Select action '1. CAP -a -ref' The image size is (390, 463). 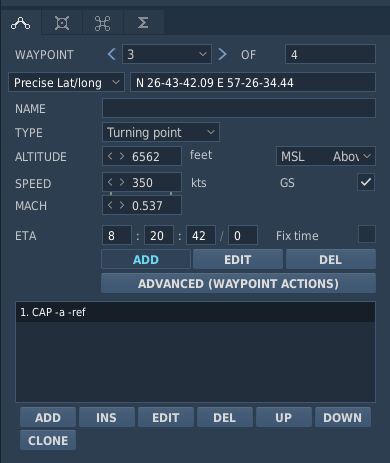195,312
